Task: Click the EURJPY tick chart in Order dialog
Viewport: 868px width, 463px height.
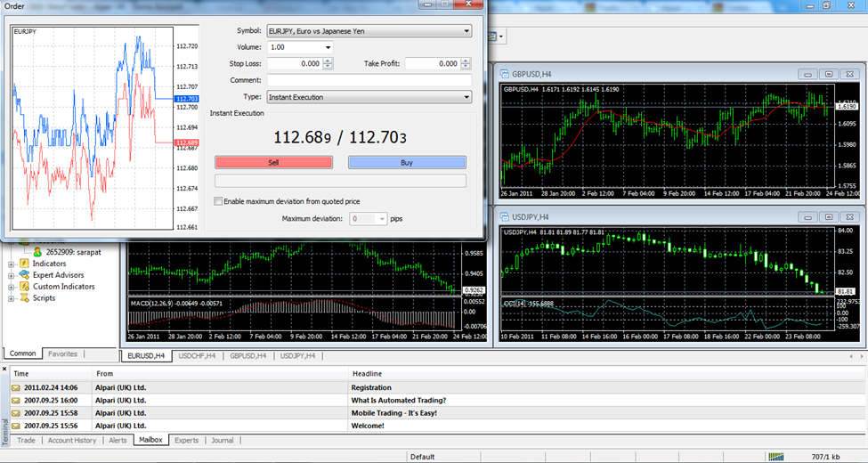Action: pos(93,128)
